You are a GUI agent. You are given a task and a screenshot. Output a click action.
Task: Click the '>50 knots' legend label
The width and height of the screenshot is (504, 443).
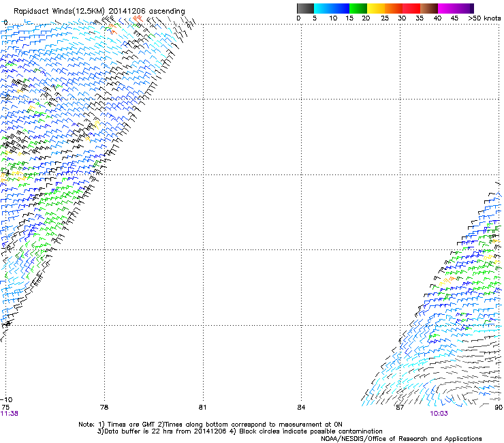point(484,18)
